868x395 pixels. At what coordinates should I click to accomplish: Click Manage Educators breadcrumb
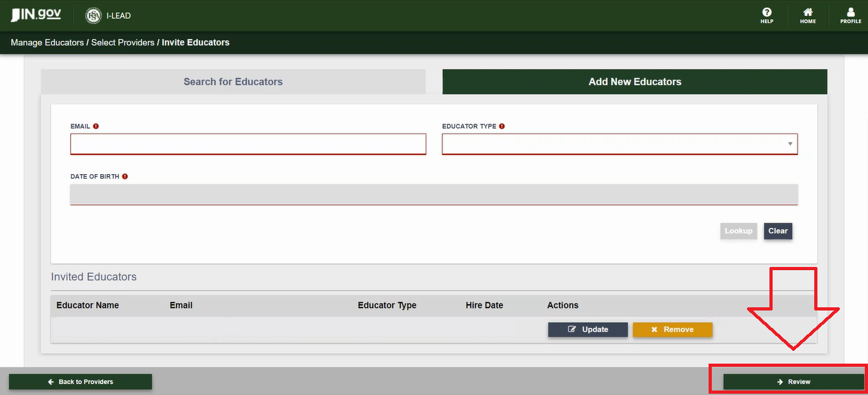(x=47, y=43)
